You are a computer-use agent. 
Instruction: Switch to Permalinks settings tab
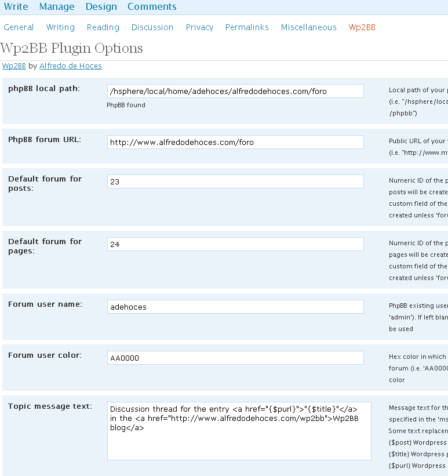pos(247,27)
